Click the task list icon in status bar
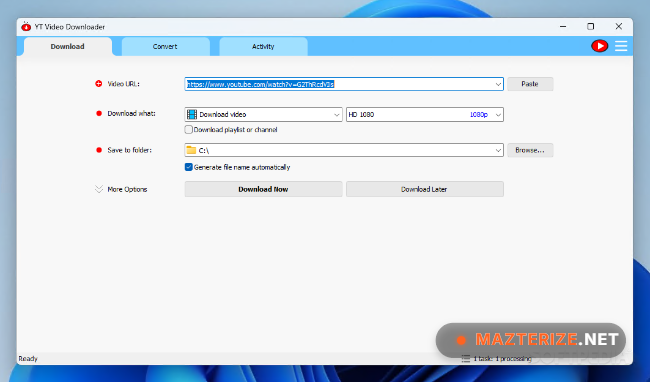 point(466,358)
